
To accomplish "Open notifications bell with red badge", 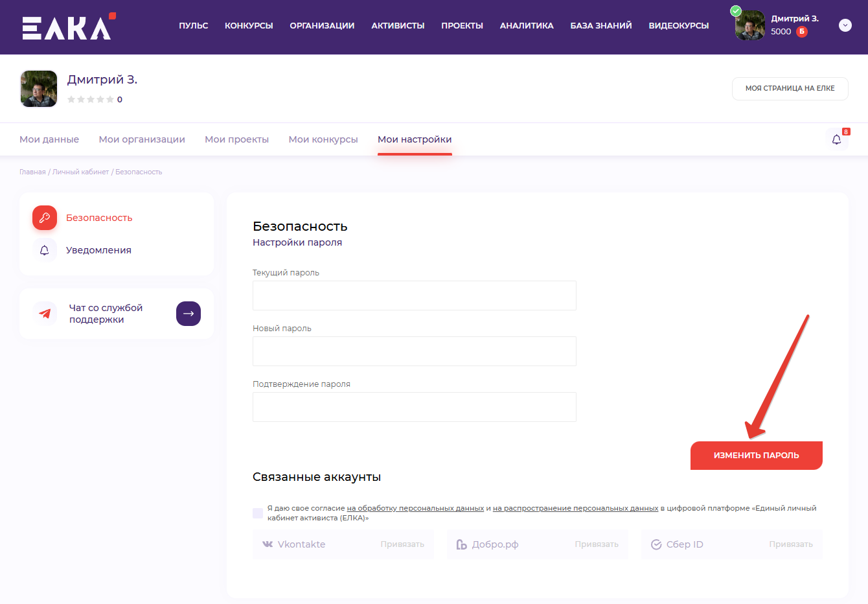I will coord(836,139).
